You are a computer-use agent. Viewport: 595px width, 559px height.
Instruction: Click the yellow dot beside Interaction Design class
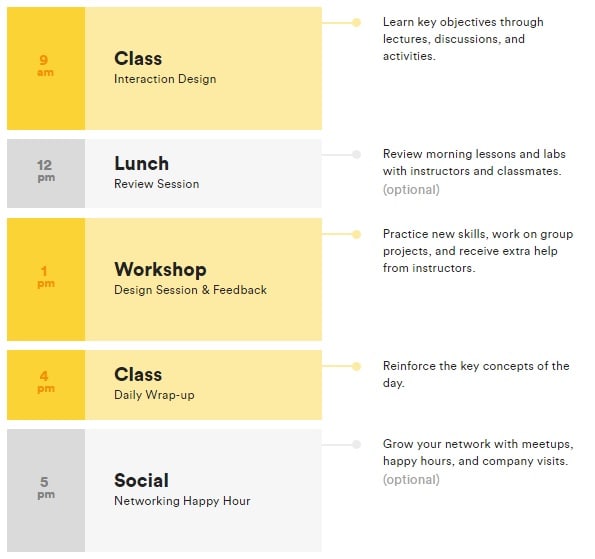(x=356, y=23)
